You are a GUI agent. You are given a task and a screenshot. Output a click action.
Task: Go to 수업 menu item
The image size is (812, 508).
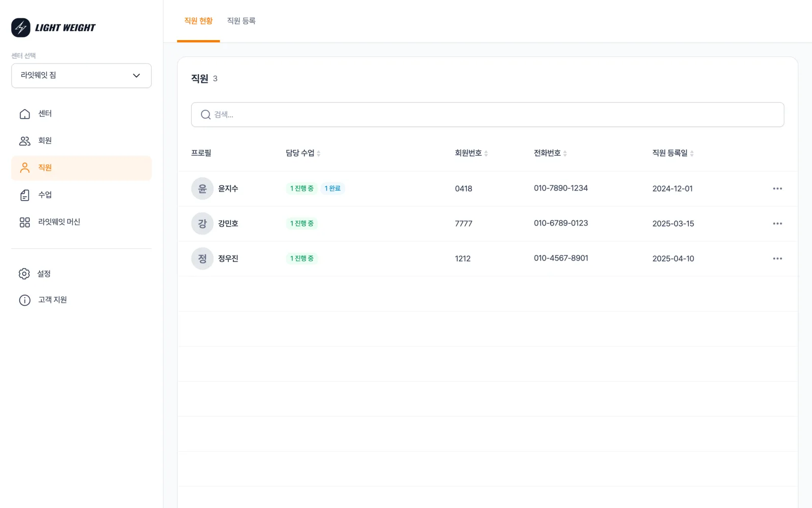pyautogui.click(x=81, y=195)
